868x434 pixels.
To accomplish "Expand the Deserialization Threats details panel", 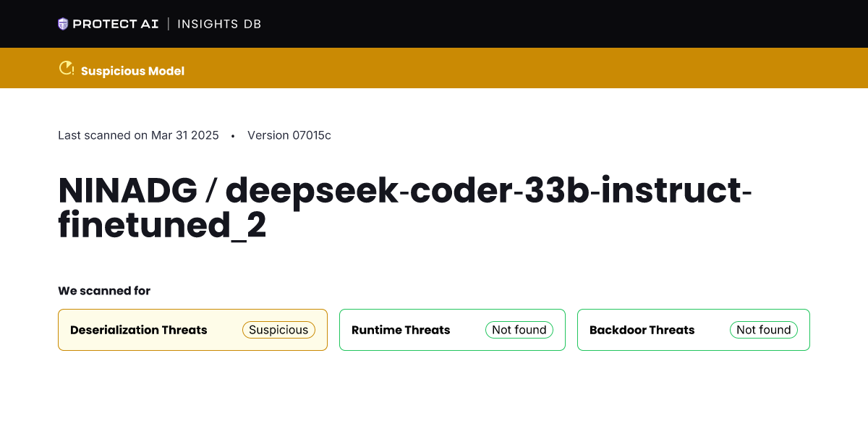I will click(x=192, y=330).
